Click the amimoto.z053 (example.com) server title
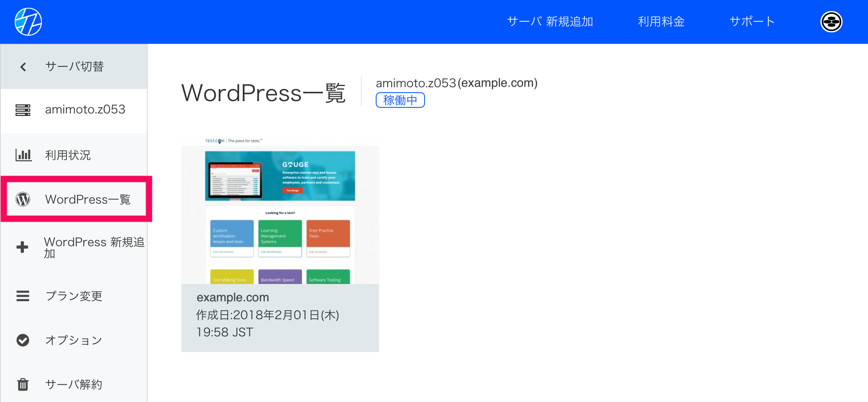The height and width of the screenshot is (402, 868). (x=457, y=83)
